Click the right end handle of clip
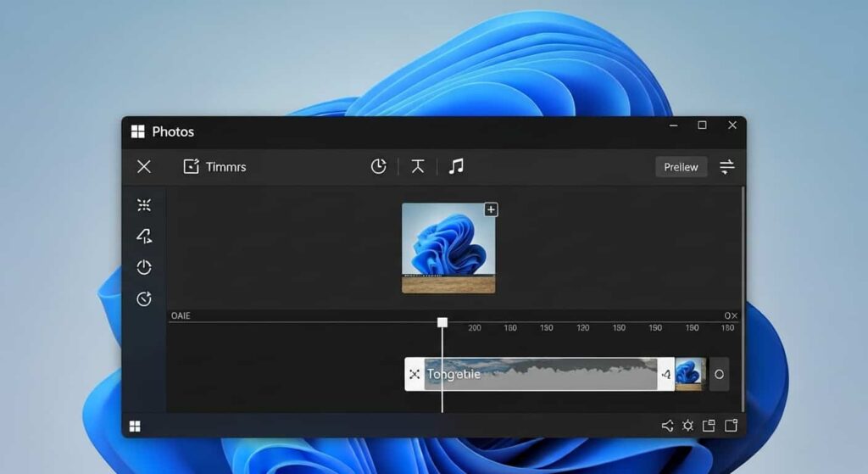The height and width of the screenshot is (474, 868). coord(666,374)
